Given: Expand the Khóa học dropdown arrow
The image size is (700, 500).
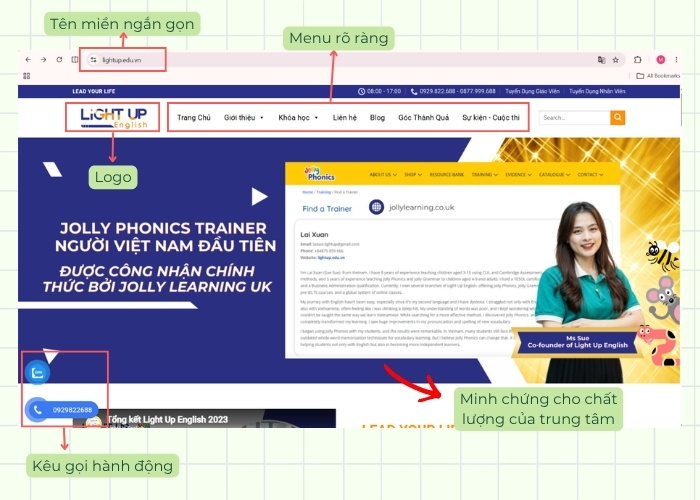Looking at the screenshot, I should coord(316,118).
